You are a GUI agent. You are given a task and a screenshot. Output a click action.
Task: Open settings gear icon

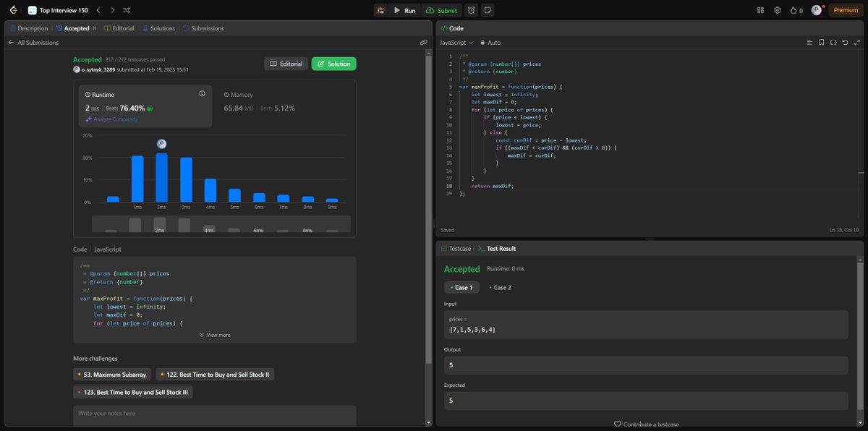(778, 10)
